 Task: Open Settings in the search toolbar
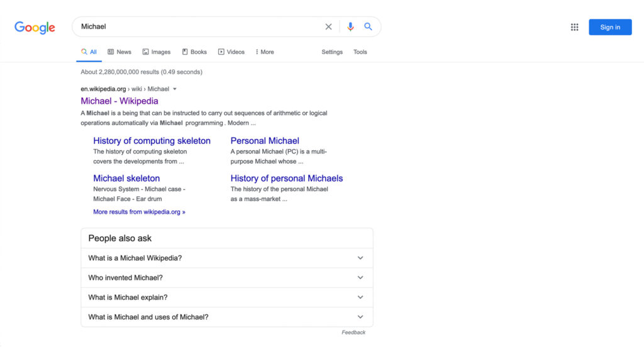pyautogui.click(x=332, y=52)
